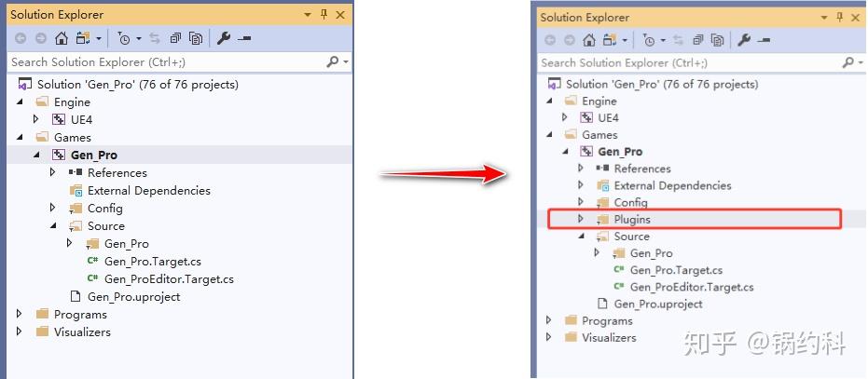Collapse Source folder arrow in left panel
The width and height of the screenshot is (868, 379).
click(52, 225)
